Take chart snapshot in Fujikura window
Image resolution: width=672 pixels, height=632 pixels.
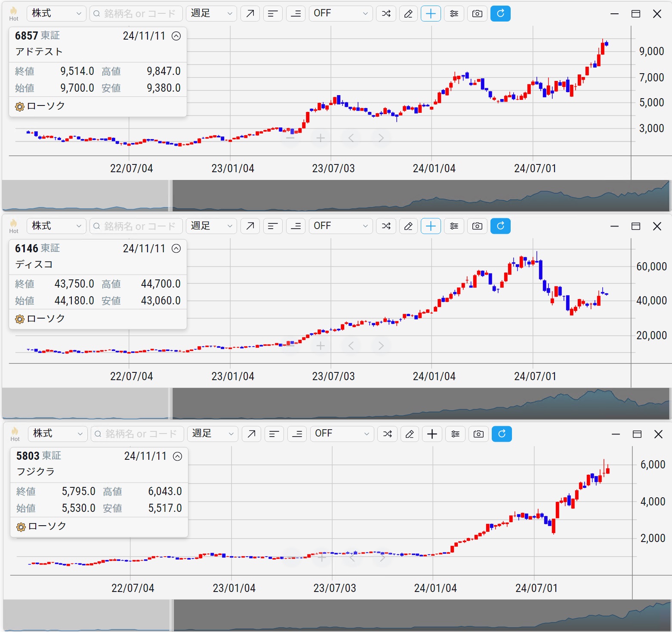478,434
